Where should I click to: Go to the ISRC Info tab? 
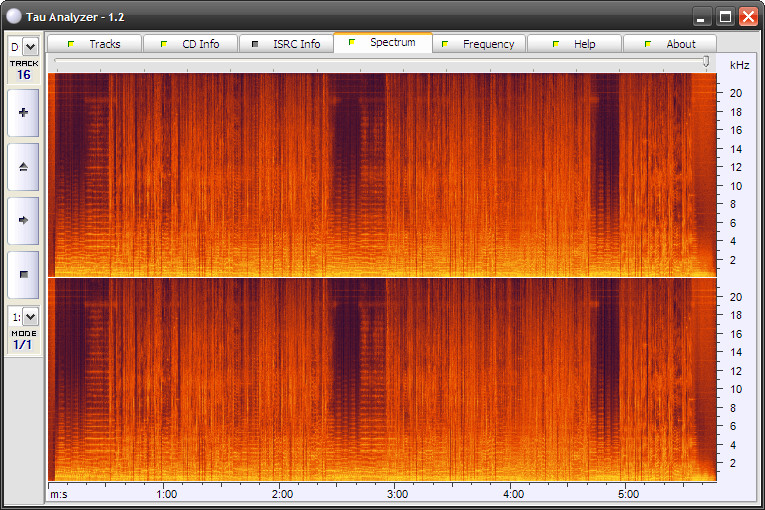[x=286, y=44]
